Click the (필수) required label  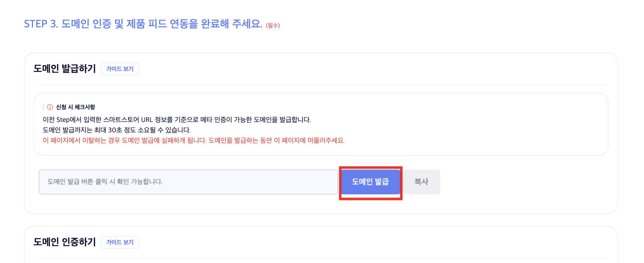273,26
